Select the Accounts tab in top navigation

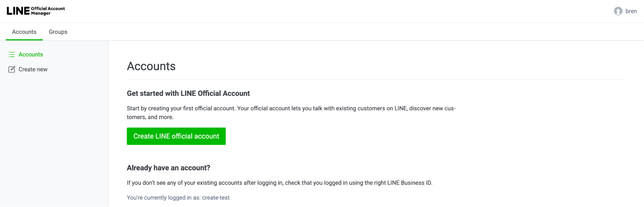(24, 32)
